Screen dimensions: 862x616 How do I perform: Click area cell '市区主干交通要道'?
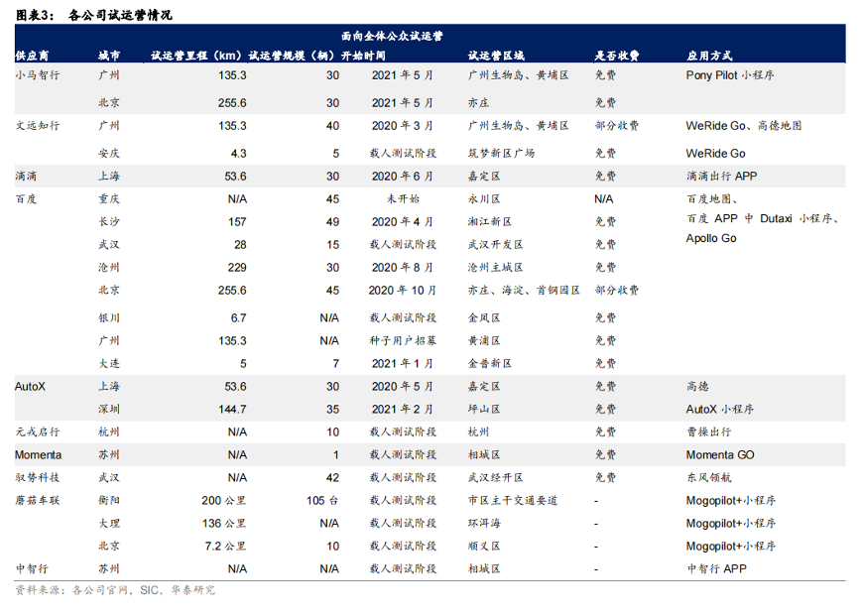513,501
